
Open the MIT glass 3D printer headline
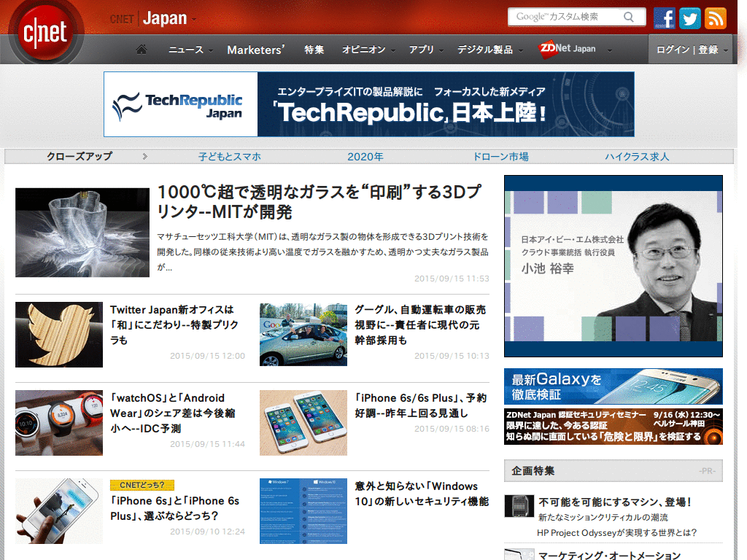click(x=315, y=197)
